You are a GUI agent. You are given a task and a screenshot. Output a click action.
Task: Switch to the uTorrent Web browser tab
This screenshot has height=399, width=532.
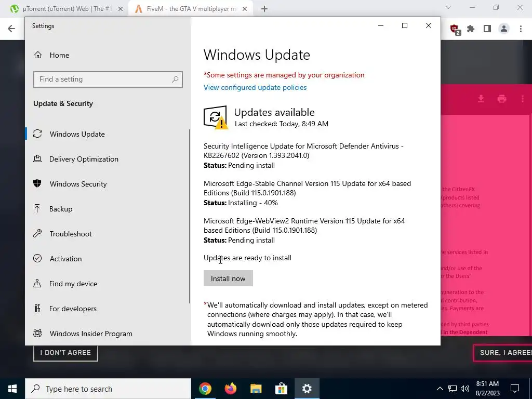[x=66, y=9]
